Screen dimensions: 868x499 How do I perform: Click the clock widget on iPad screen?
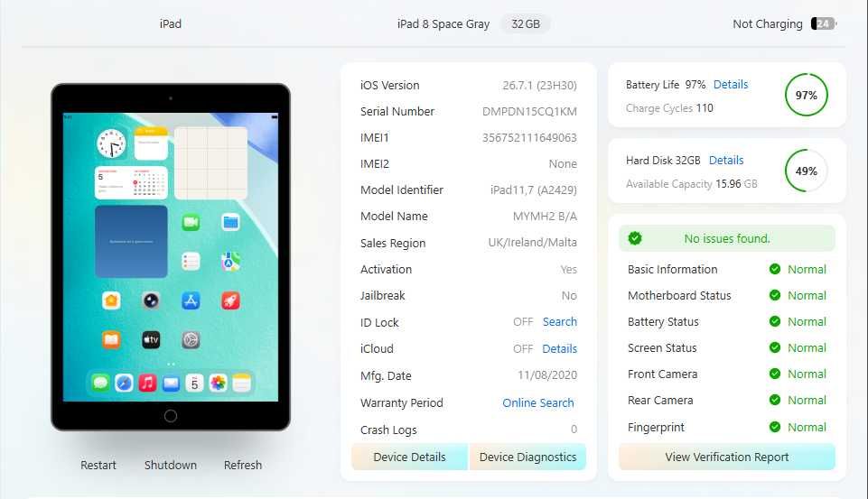coord(111,143)
